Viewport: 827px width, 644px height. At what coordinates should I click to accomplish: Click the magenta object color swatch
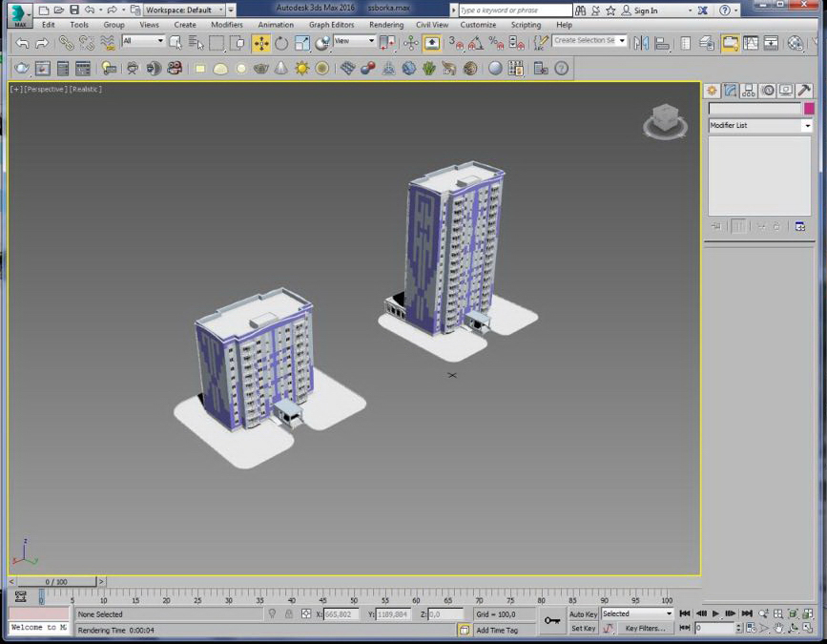809,109
